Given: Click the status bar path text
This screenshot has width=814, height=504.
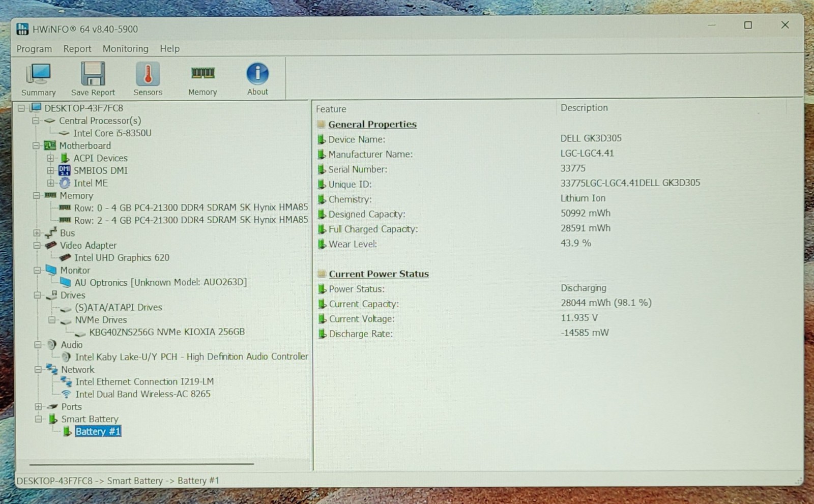Looking at the screenshot, I should click(x=118, y=481).
